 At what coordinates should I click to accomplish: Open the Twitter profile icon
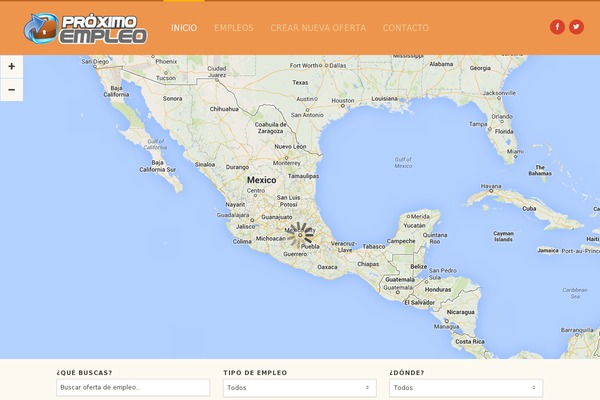(576, 27)
